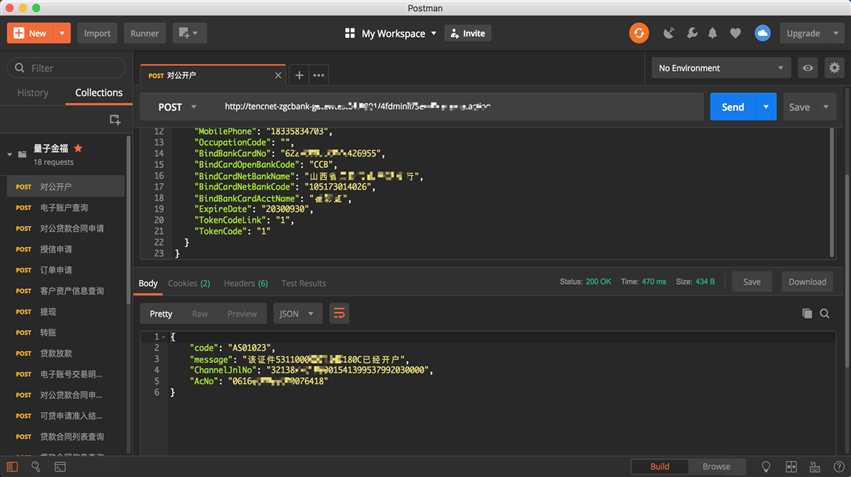The image size is (851, 477).
Task: Click the heart icon in header
Action: coord(735,33)
